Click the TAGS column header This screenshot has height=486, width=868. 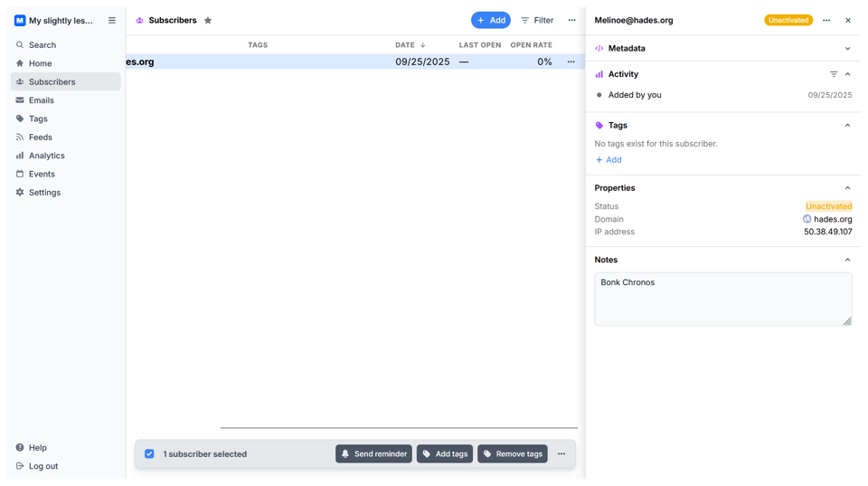258,45
